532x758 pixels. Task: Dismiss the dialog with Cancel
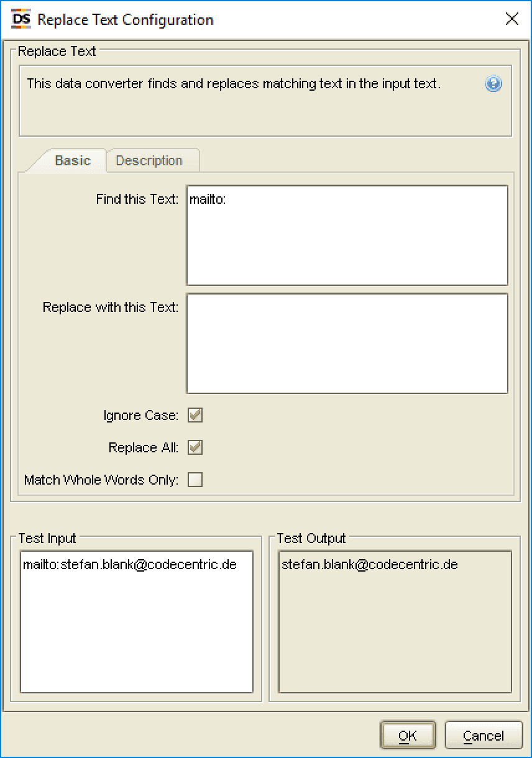pos(484,735)
